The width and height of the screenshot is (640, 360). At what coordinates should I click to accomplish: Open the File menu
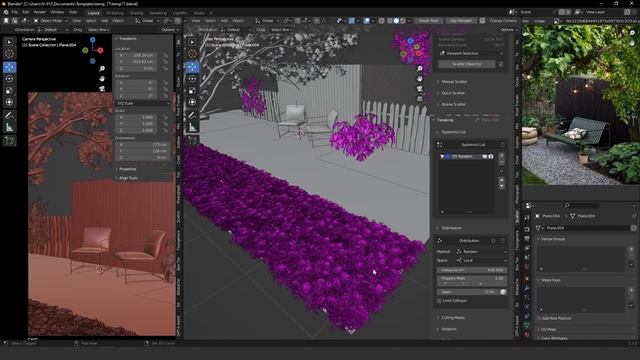(x=15, y=12)
